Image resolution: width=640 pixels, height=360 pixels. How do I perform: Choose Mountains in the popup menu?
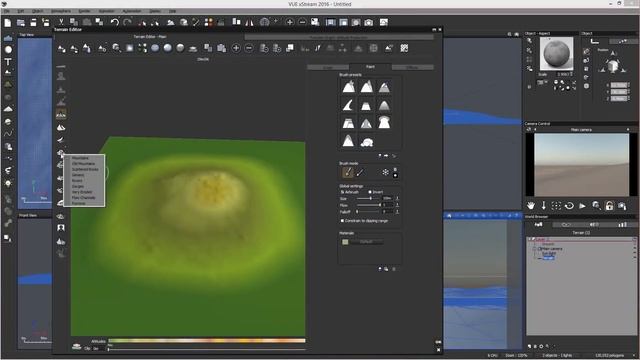point(80,158)
